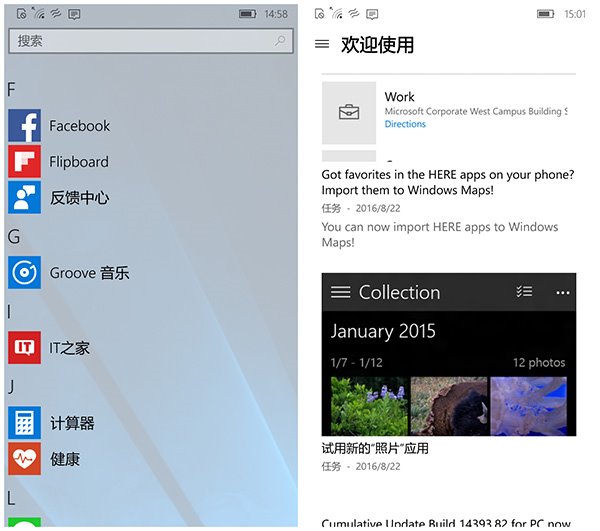Click the 健康 name label
This screenshot has height=531, width=600.
point(65,459)
